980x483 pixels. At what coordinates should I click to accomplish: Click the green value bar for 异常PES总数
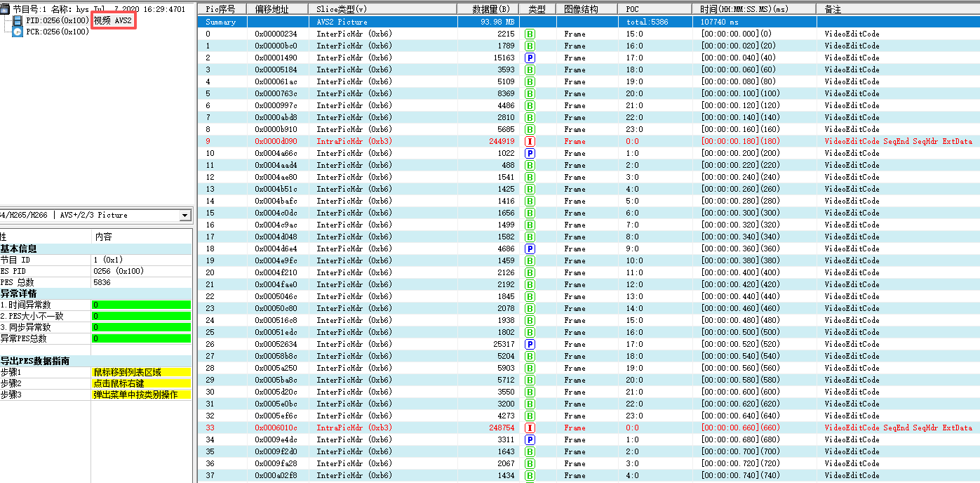pyautogui.click(x=141, y=338)
